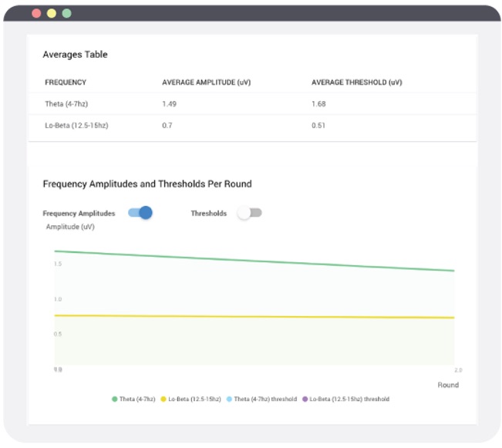Viewport: 502px width, 448px height.
Task: Click the AVERAGE THRESHOLD (uV) column header
Action: click(x=356, y=82)
